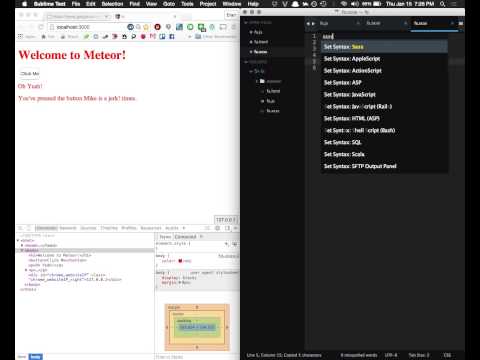480x360 pixels.
Task: Switch to the DevTools Resources tab
Action: [x=151, y=228]
